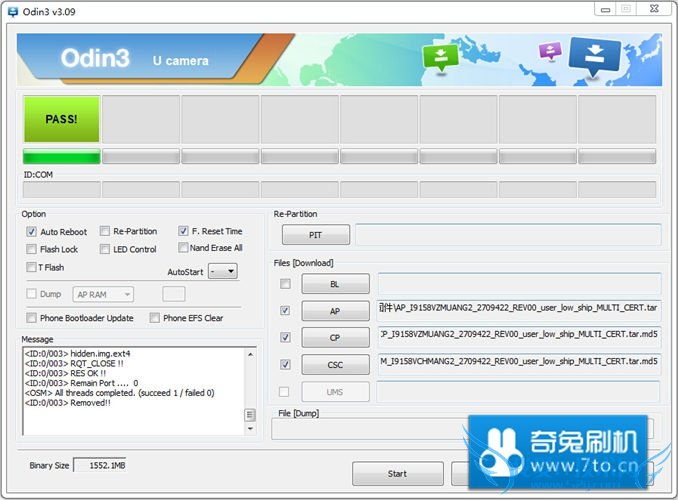Screen dimensions: 678x500
Task: Enable the Flash Lock checkbox
Action: (x=31, y=249)
